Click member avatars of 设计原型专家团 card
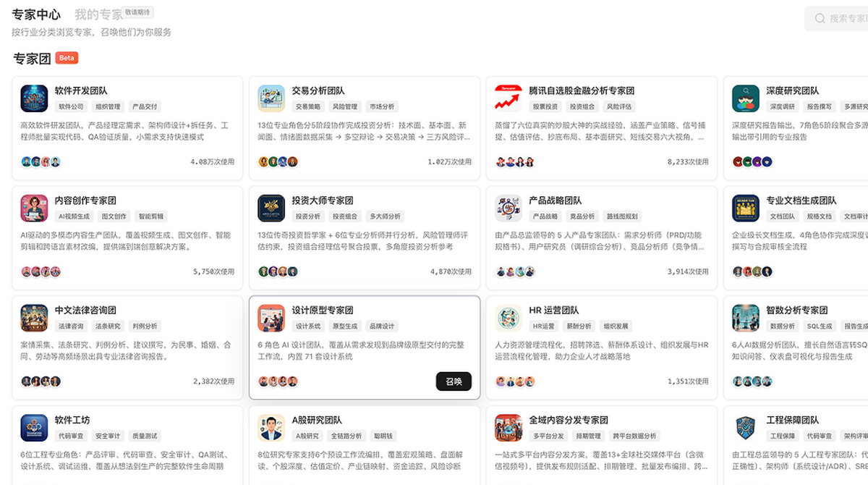The image size is (868, 485). [278, 381]
